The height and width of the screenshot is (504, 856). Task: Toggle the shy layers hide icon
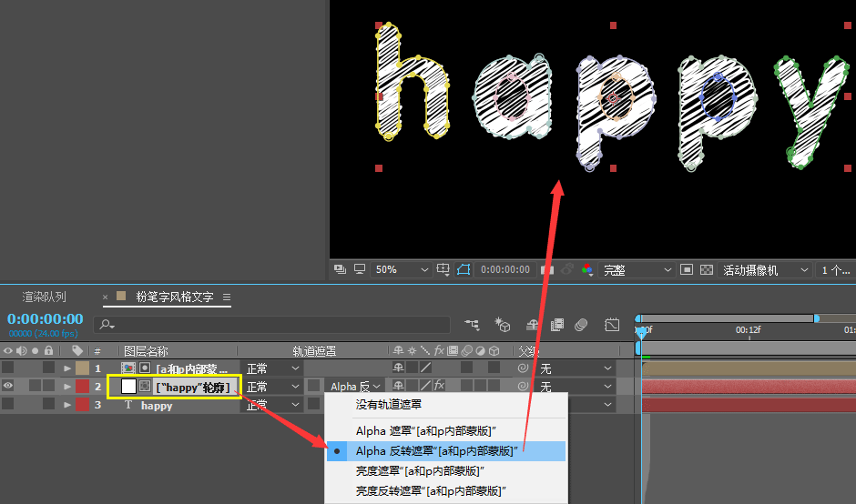(x=531, y=325)
